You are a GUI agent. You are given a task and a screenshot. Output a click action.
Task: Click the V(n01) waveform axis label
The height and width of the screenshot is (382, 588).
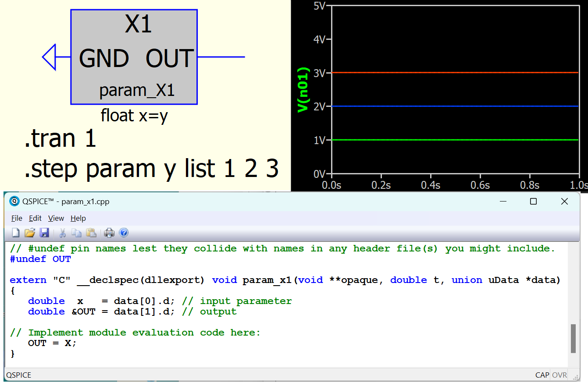[x=303, y=90]
